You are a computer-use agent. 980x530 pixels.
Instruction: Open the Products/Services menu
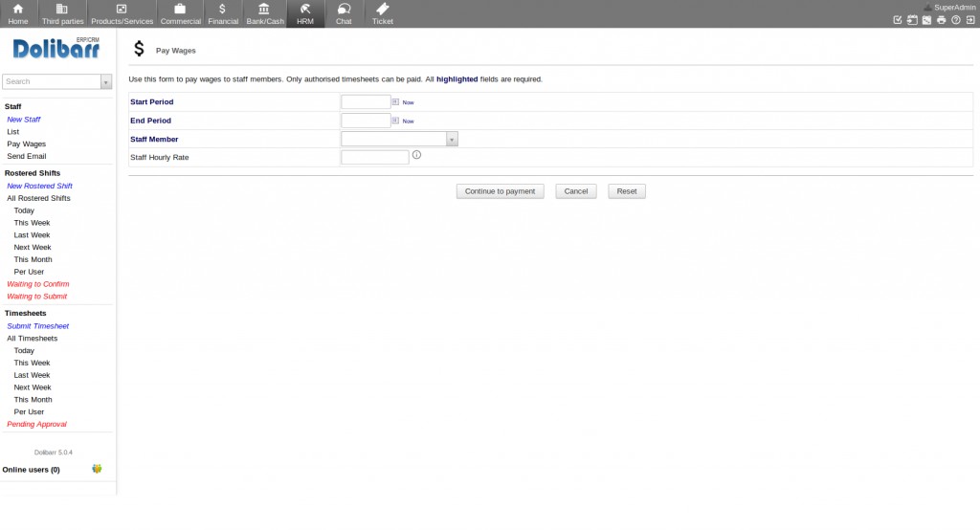pyautogui.click(x=122, y=13)
